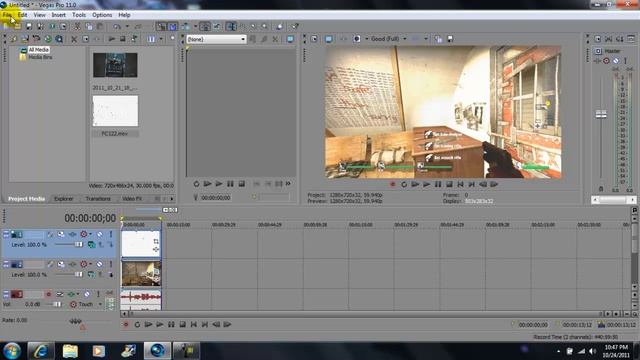The width and height of the screenshot is (640, 360).
Task: Click Play in the video preview transport
Action: pyautogui.click(x=427, y=184)
